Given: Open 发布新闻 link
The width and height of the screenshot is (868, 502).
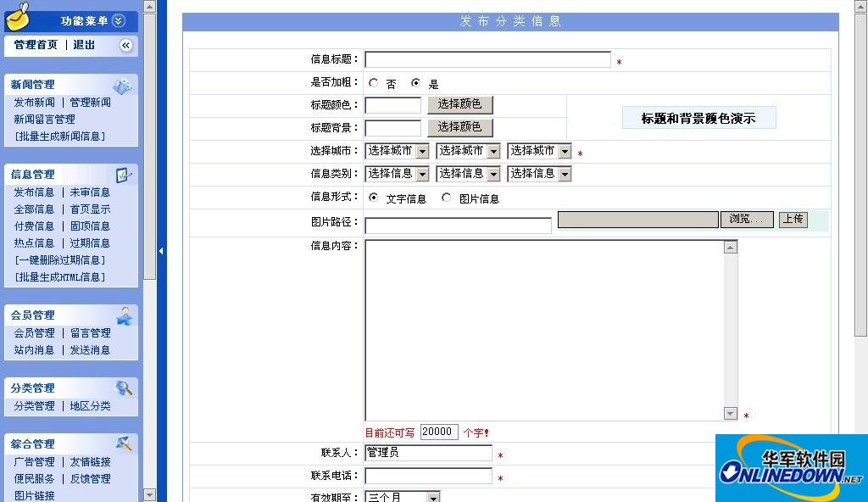Looking at the screenshot, I should click(x=34, y=103).
